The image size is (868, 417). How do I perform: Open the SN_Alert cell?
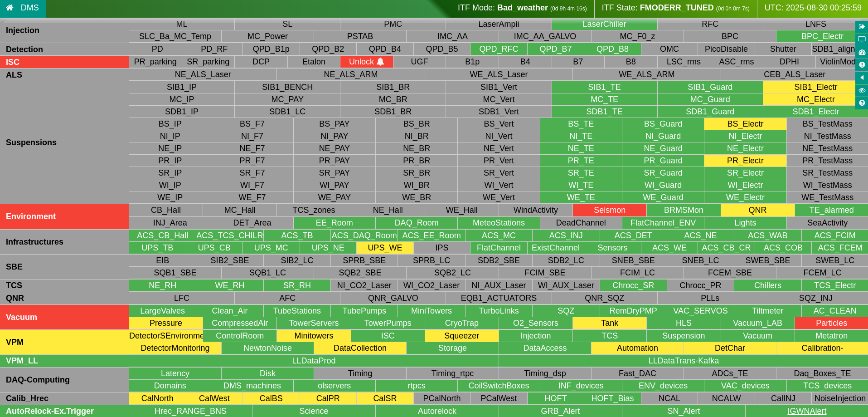tap(684, 411)
